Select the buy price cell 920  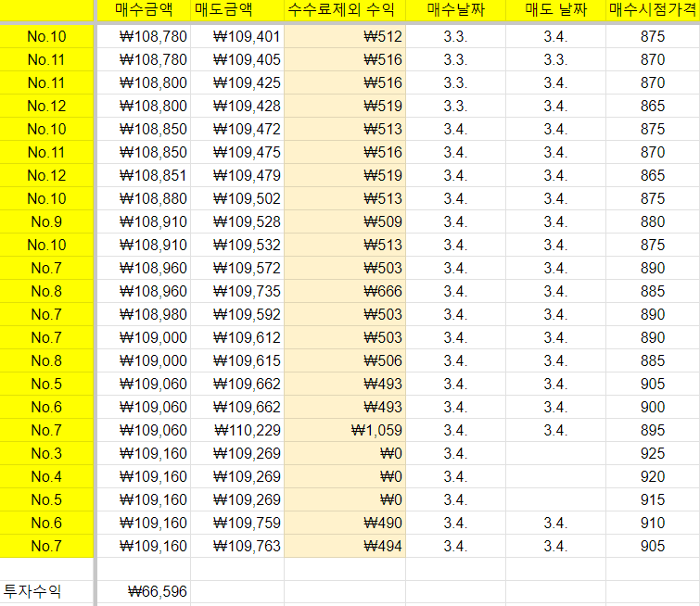[653, 477]
